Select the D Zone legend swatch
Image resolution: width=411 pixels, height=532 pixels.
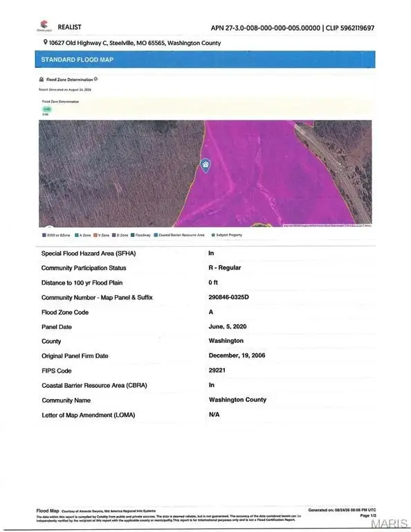pyautogui.click(x=114, y=235)
